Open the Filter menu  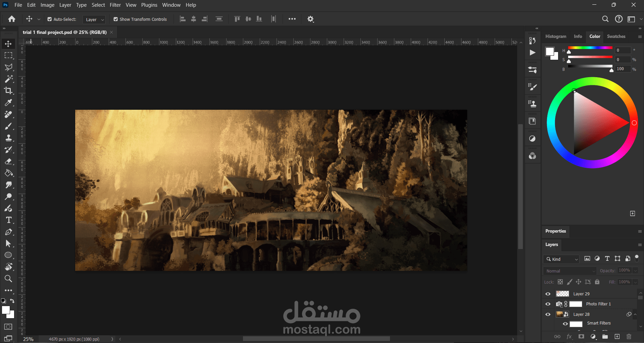coord(115,5)
